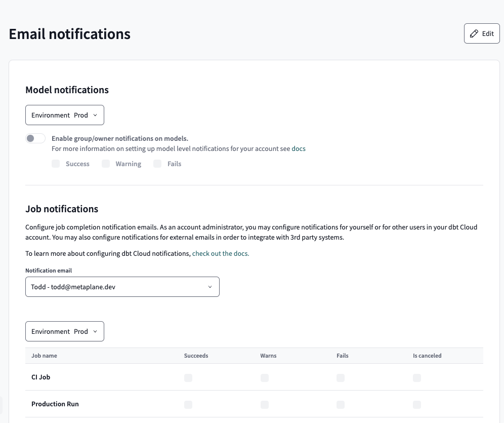This screenshot has width=504, height=423.
Task: Check CI Job Warns checkbox
Action: tap(265, 377)
